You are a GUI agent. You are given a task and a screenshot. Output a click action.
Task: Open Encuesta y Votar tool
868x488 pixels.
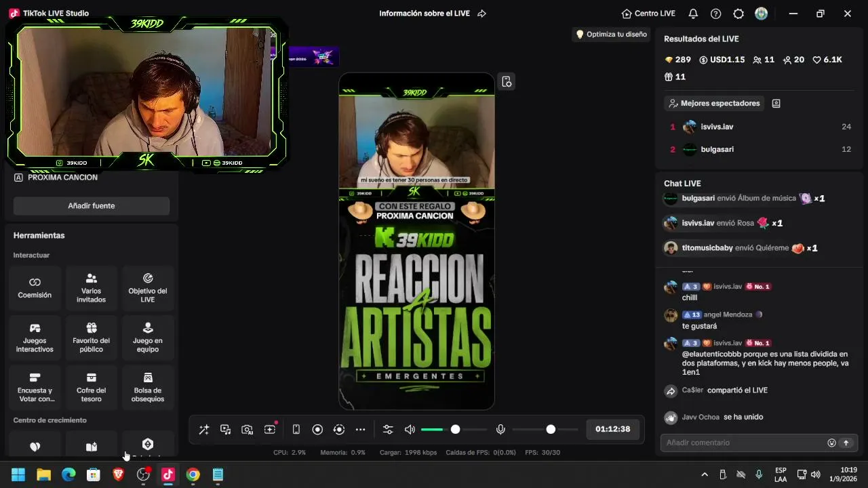click(x=35, y=387)
